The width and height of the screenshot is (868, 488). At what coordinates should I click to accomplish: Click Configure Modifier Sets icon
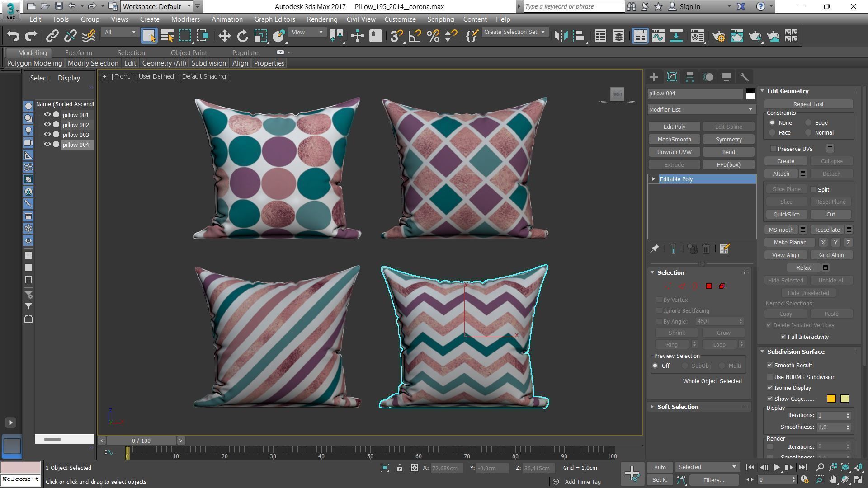click(x=725, y=249)
